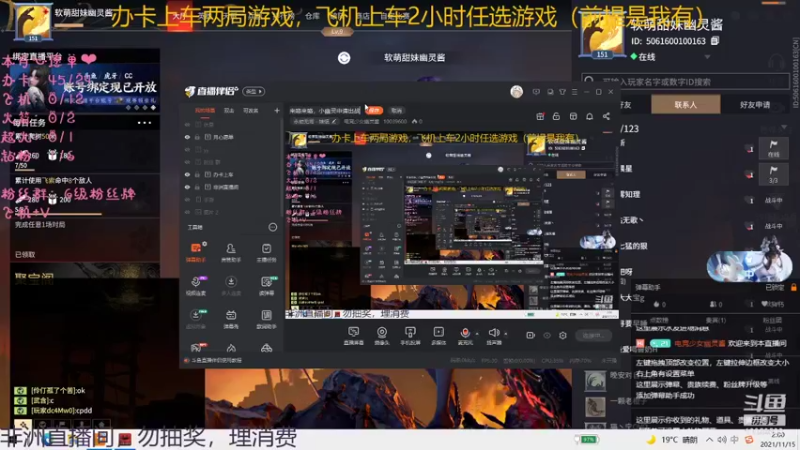
Task: Collapse friend group arrow next to /123
Action: click(x=784, y=128)
